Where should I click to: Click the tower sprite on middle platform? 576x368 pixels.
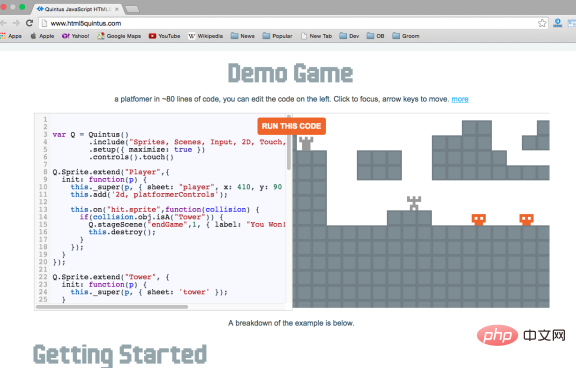pyautogui.click(x=414, y=203)
